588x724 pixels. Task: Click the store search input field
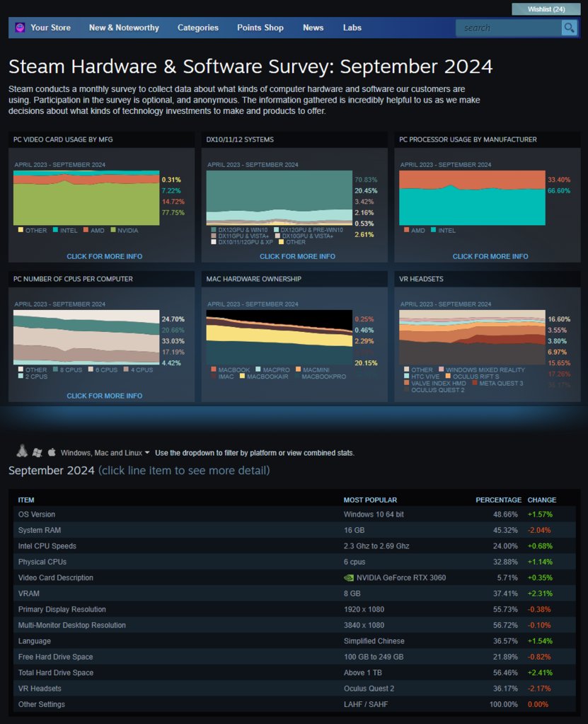(x=508, y=28)
